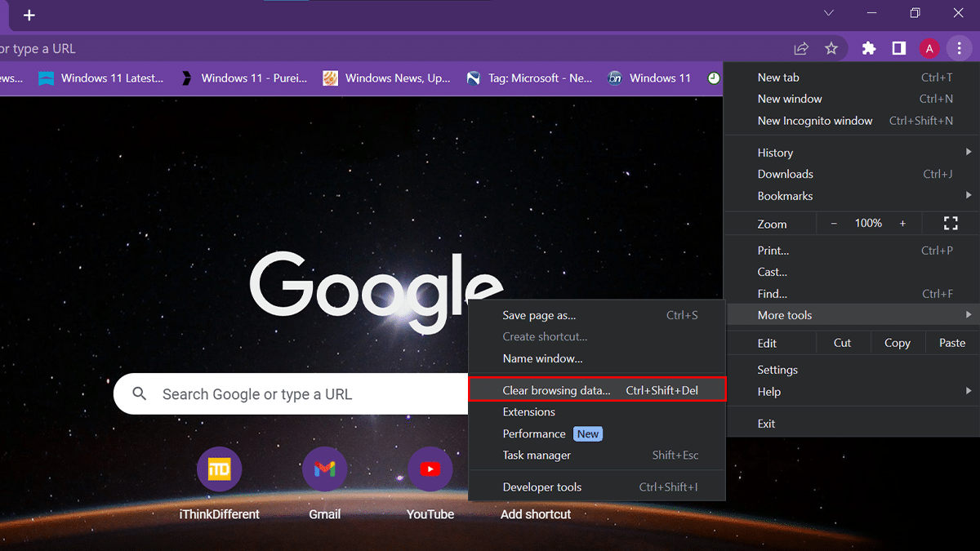Choose New Incognito window
Viewport: 980px width, 551px height.
pyautogui.click(x=815, y=121)
